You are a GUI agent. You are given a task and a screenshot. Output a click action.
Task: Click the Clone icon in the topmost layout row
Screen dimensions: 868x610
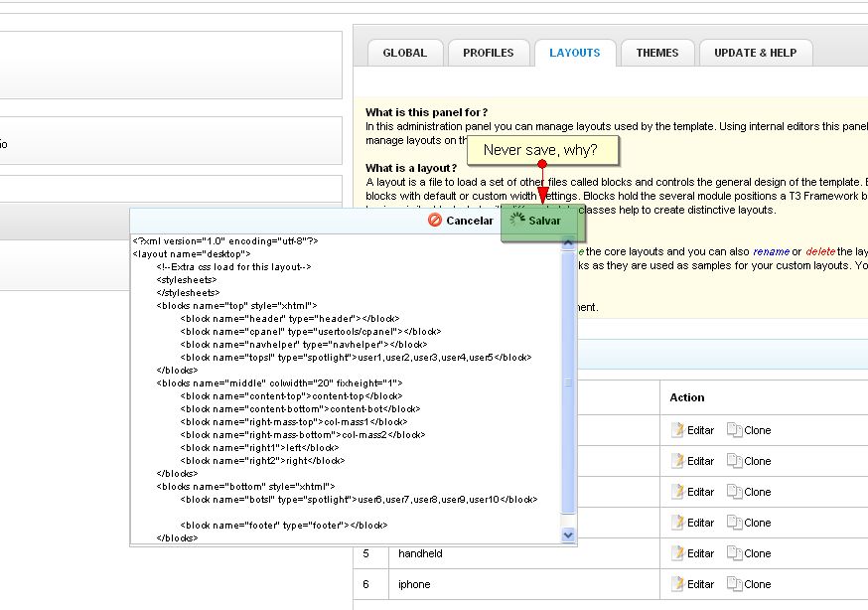(x=734, y=430)
